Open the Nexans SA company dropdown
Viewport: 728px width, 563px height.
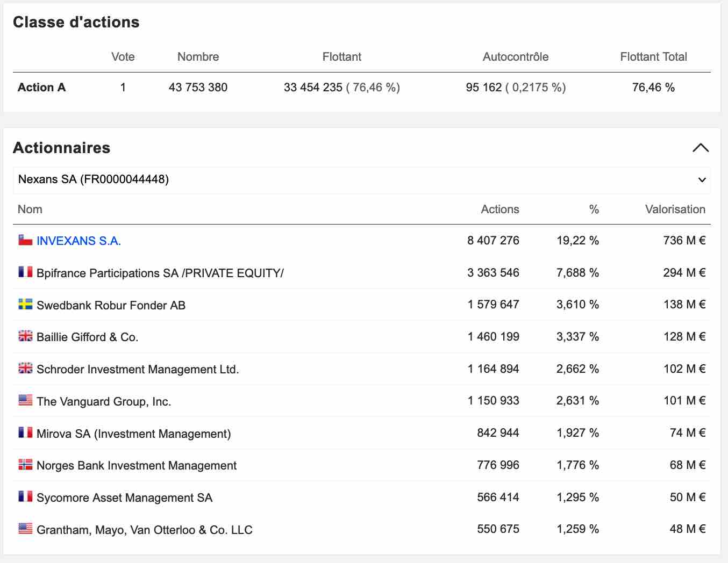[x=361, y=179]
